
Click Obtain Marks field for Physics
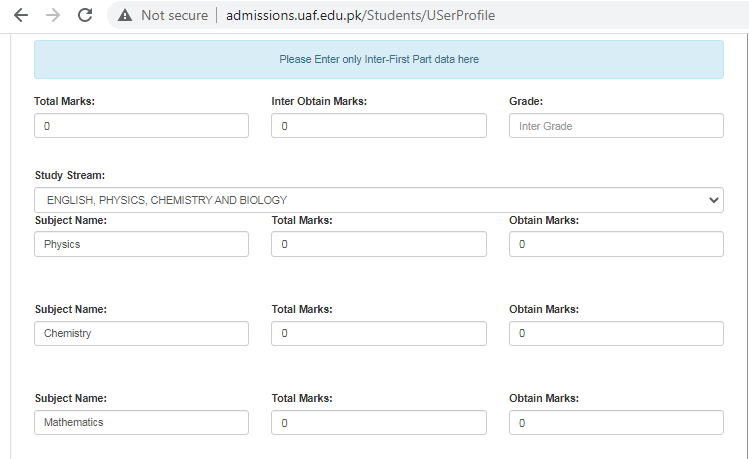(x=616, y=244)
